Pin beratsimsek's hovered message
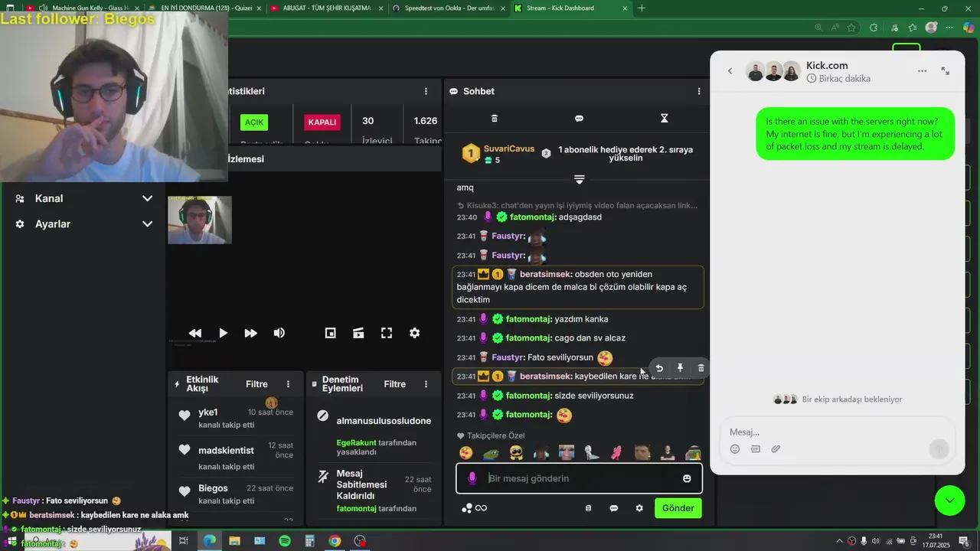980x551 pixels. (x=680, y=368)
